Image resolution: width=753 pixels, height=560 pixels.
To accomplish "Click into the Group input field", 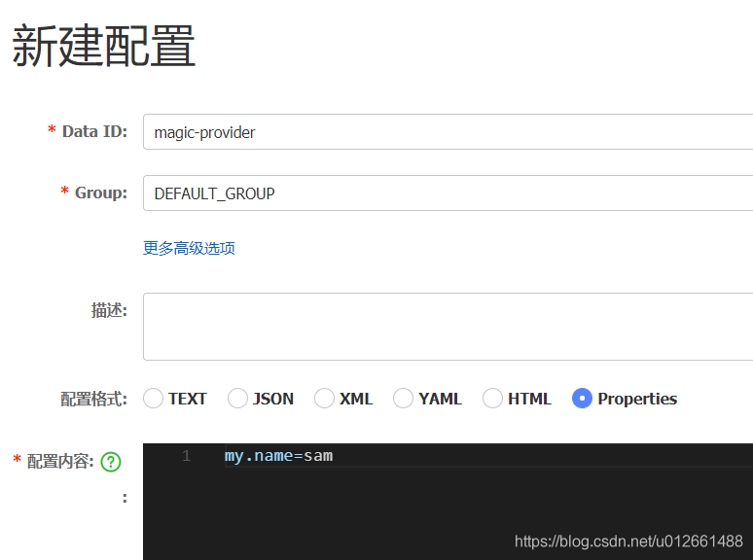I will 448,192.
